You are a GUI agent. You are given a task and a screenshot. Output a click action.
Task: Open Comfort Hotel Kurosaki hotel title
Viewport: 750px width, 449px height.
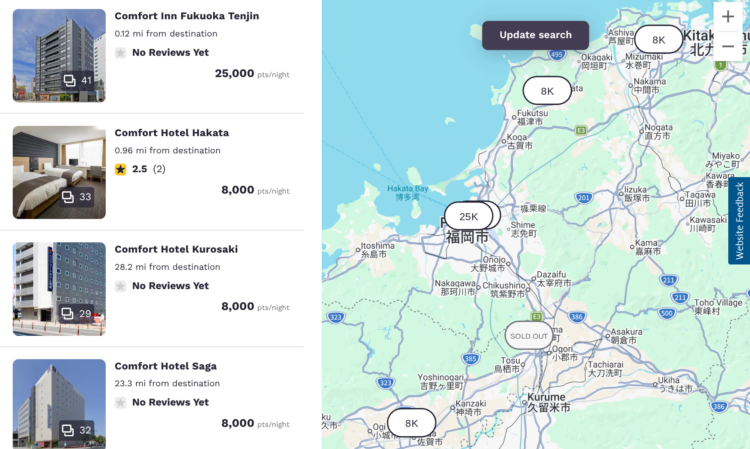click(x=176, y=249)
